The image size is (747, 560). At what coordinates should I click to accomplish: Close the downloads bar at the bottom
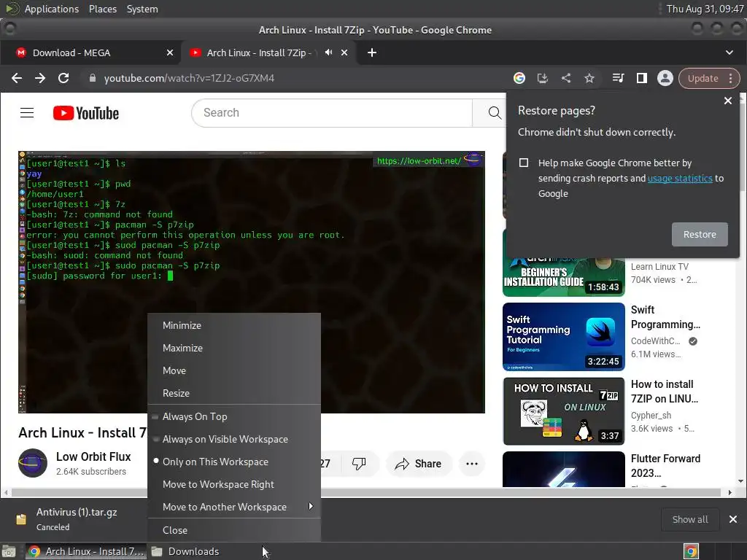[x=733, y=519]
